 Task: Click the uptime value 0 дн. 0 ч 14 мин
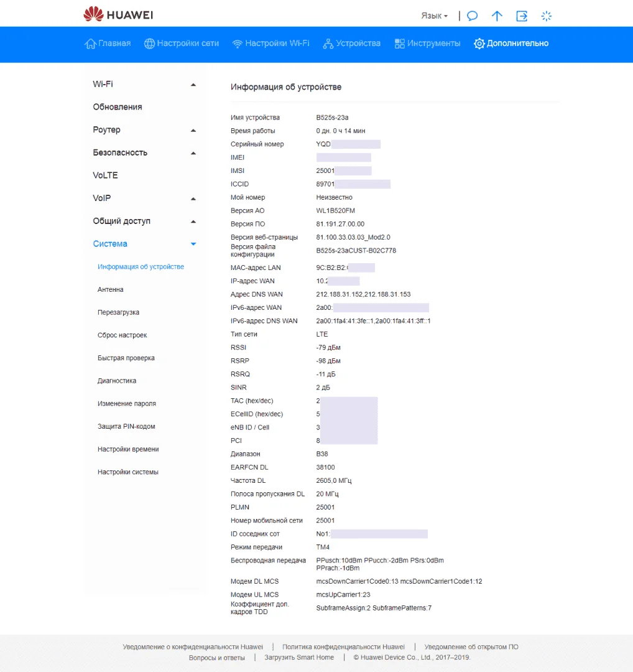click(x=341, y=131)
